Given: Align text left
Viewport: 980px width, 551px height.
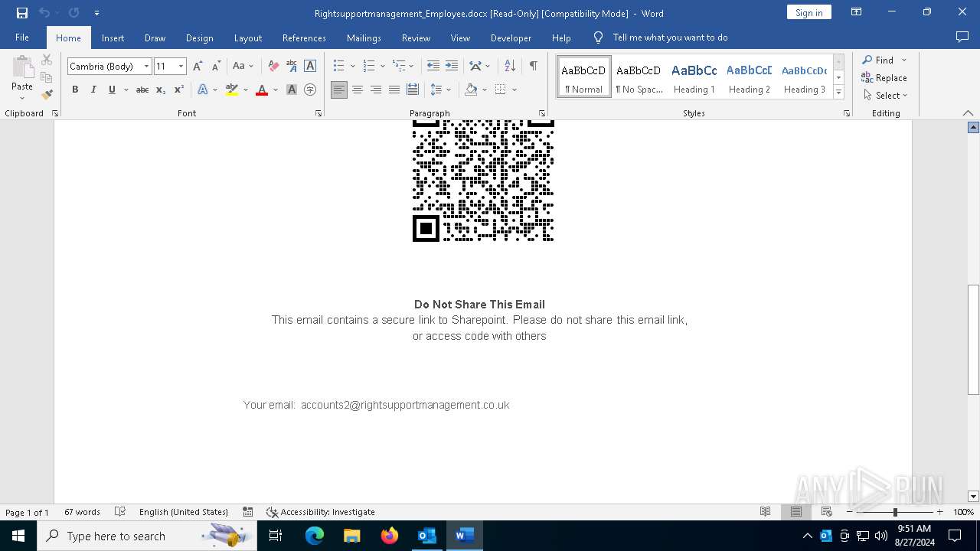Looking at the screenshot, I should 339,90.
